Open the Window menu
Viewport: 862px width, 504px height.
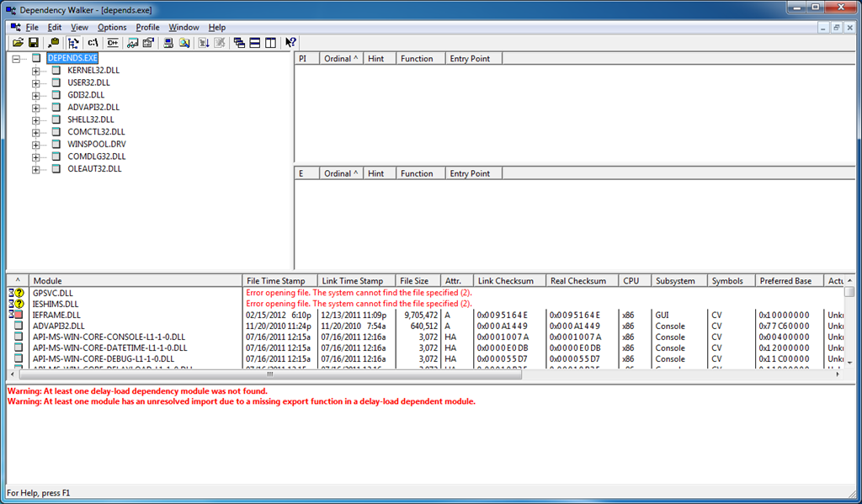[x=184, y=28]
